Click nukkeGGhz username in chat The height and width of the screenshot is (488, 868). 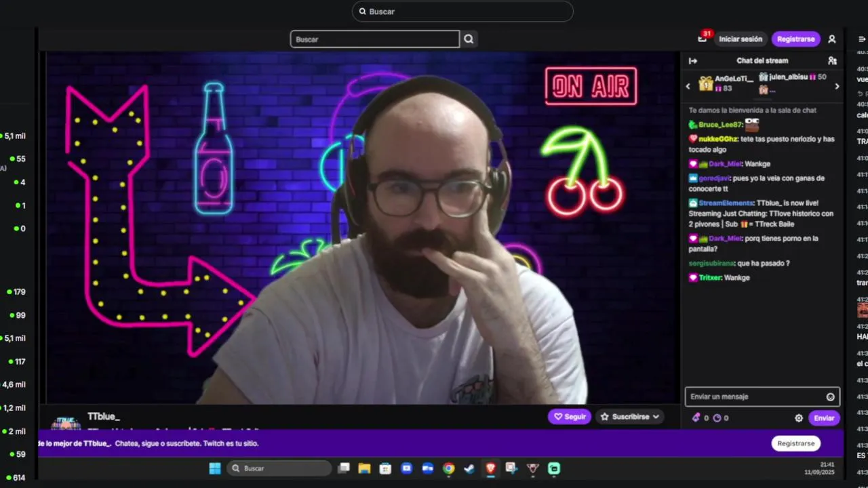(x=719, y=139)
